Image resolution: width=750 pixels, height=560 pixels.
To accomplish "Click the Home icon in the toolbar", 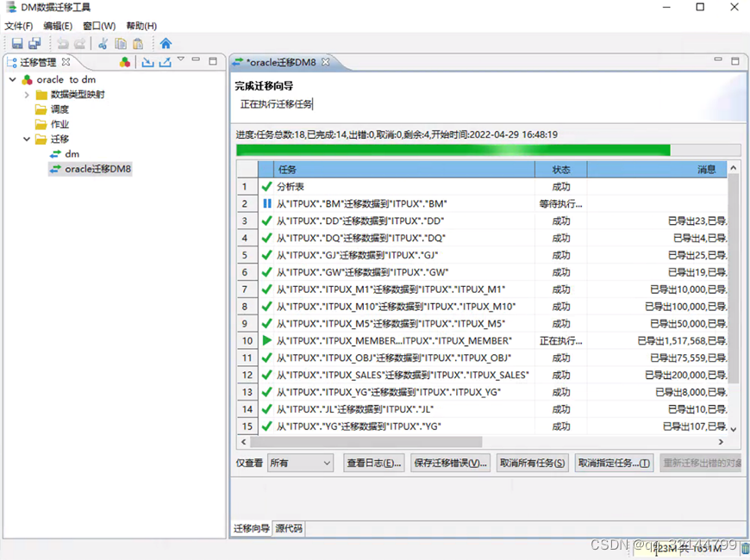I will click(166, 43).
